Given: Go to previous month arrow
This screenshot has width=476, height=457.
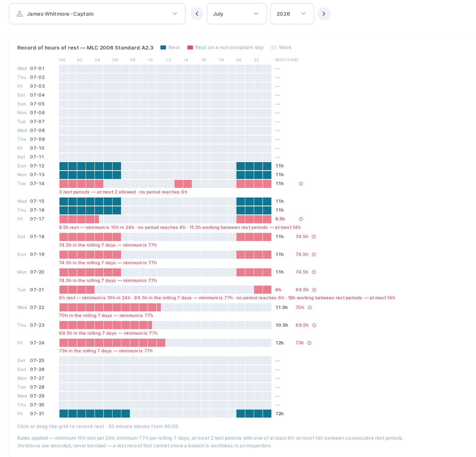Looking at the screenshot, I should coord(197,14).
